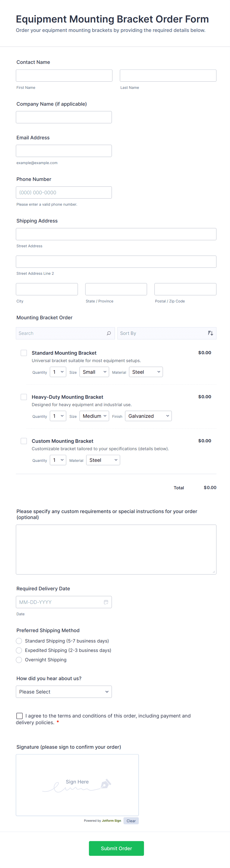Agree to the terms and conditions checkbox
Viewport: 230px width, 868px height.
coord(20,716)
